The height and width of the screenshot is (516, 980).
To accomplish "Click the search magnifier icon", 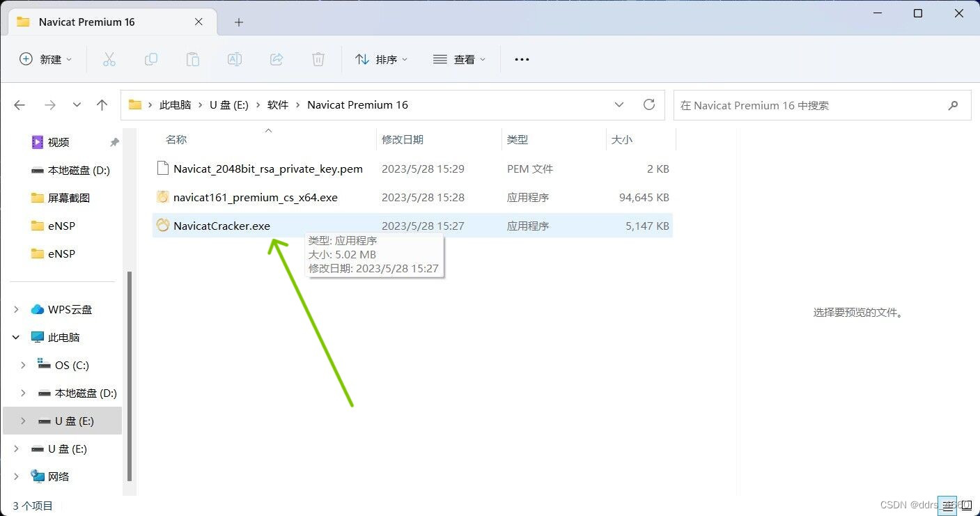I will 953,105.
